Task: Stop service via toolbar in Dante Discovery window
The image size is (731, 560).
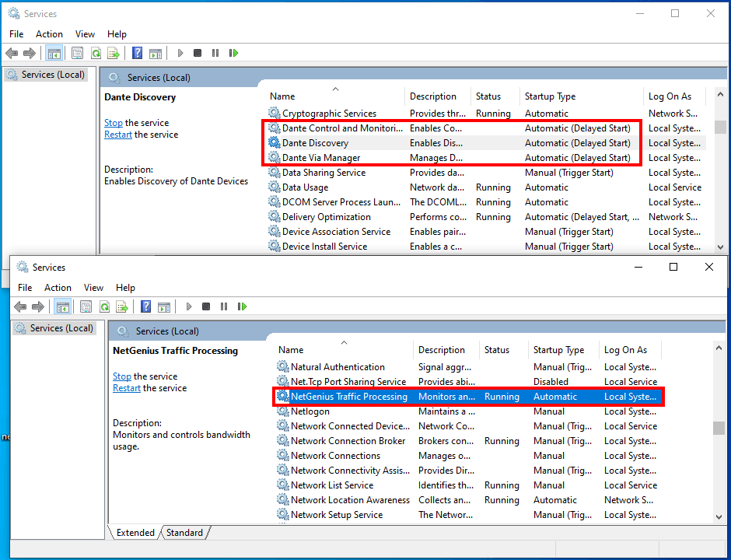Action: click(x=198, y=53)
